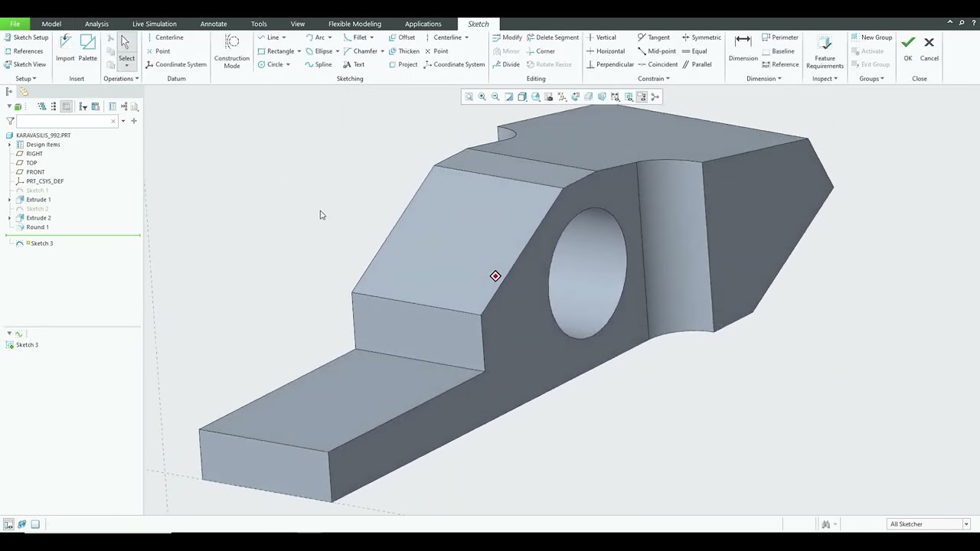
Task: Open Feature Requirements
Action: click(825, 51)
